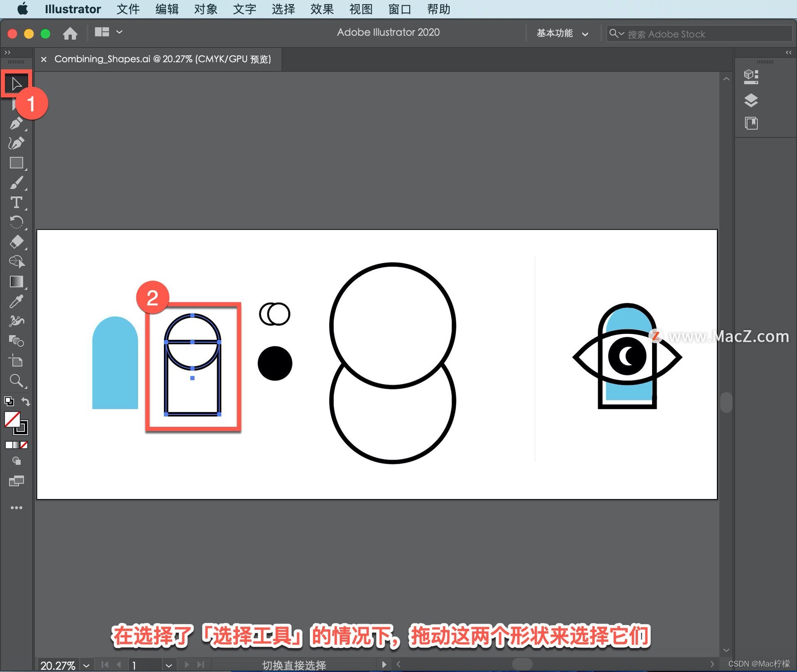This screenshot has height=672, width=797.
Task: Select the Zoom tool
Action: pos(16,380)
